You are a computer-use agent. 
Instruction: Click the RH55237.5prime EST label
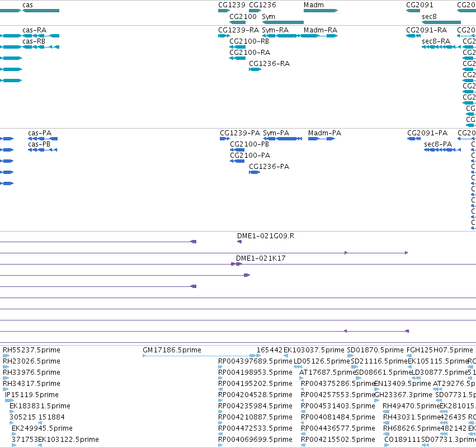coord(31,350)
